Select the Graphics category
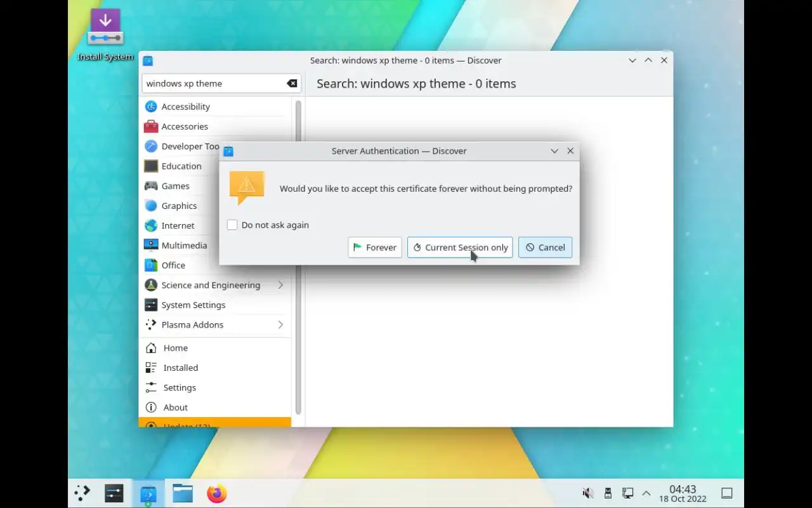 coord(215,206)
